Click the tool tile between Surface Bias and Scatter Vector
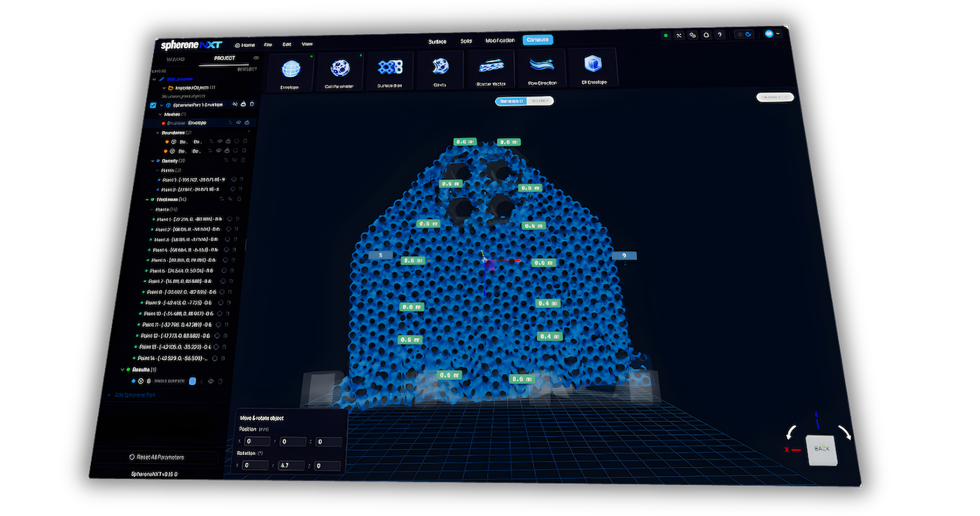 (x=440, y=70)
